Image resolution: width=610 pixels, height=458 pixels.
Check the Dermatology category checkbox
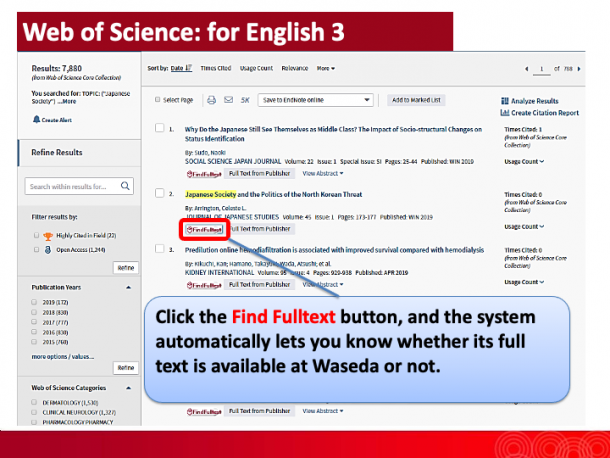click(34, 402)
